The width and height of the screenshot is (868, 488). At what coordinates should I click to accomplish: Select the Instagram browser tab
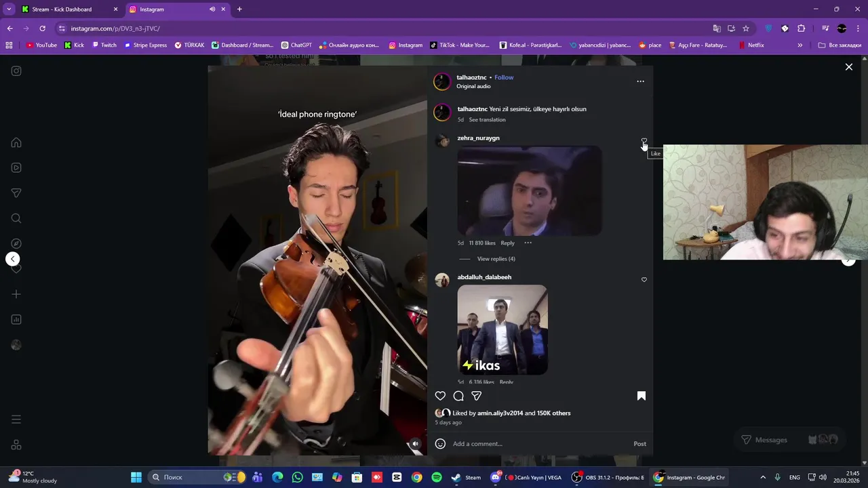pos(178,9)
